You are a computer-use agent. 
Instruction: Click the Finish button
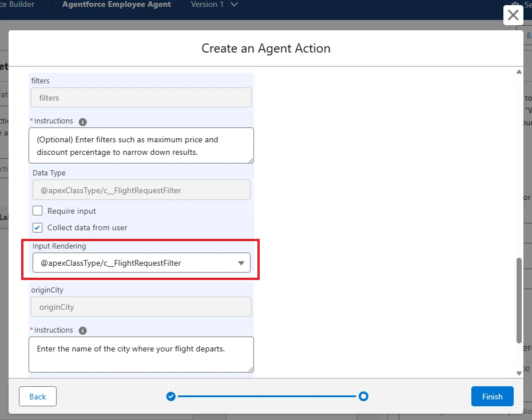[492, 396]
